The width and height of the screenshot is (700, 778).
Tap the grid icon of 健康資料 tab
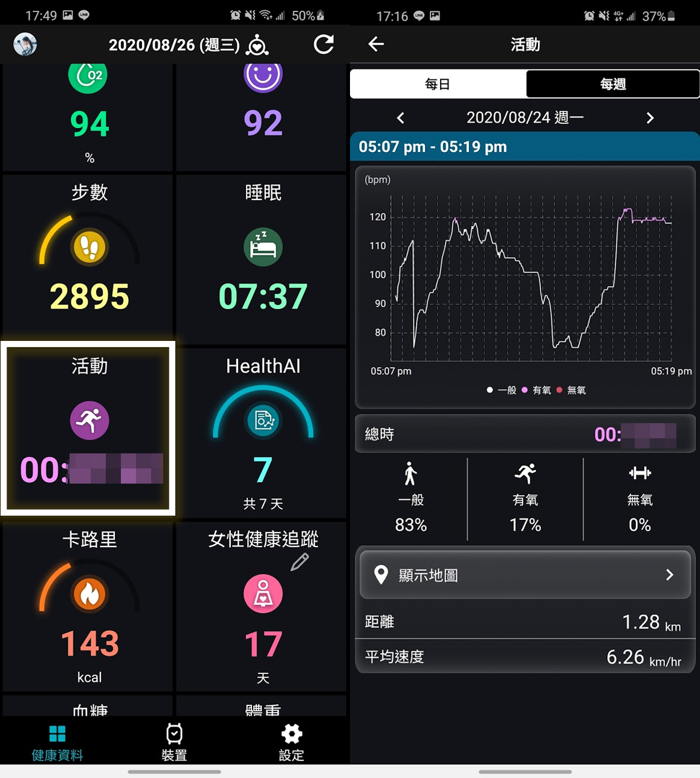click(x=57, y=734)
